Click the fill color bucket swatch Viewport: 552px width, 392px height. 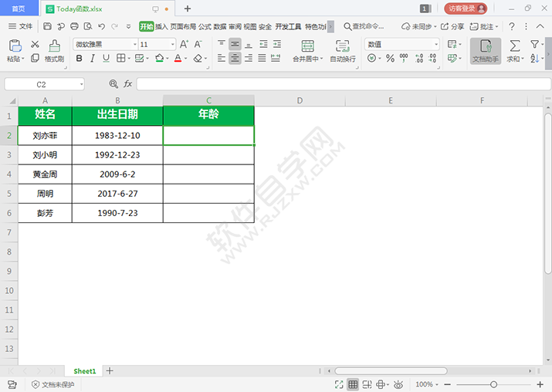tap(160, 58)
